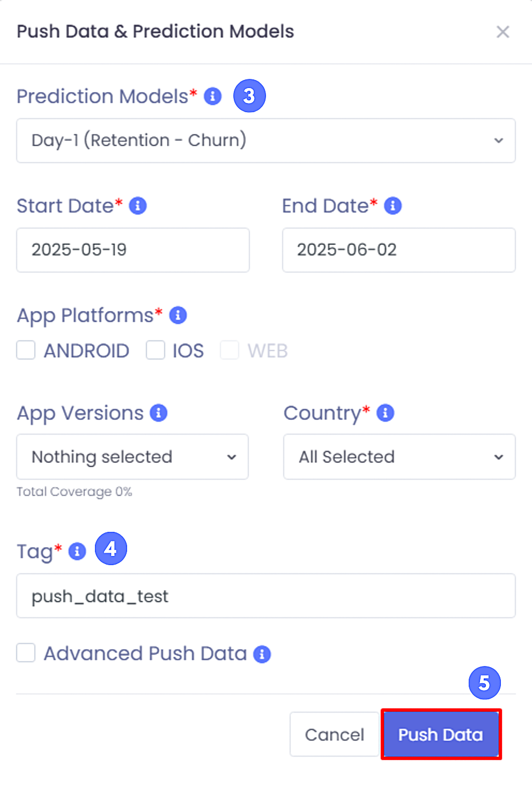Click the Advanced Push Data info icon
The width and height of the screenshot is (532, 790).
262,654
